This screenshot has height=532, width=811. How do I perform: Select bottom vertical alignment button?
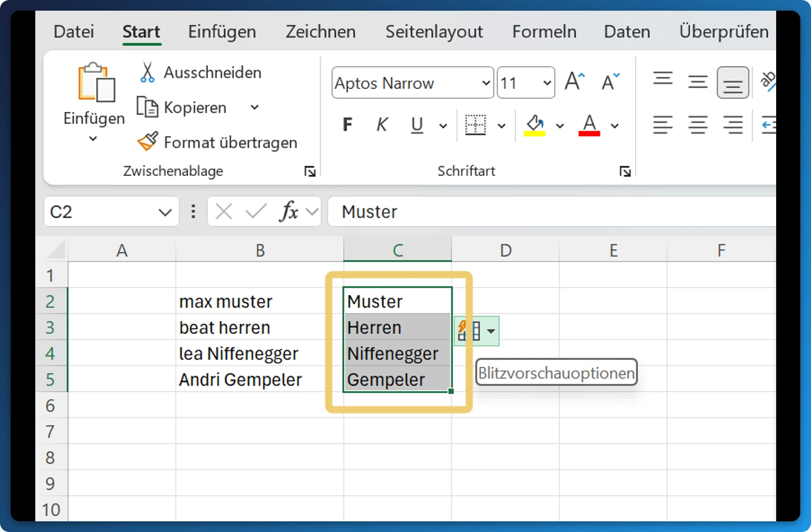click(x=733, y=83)
